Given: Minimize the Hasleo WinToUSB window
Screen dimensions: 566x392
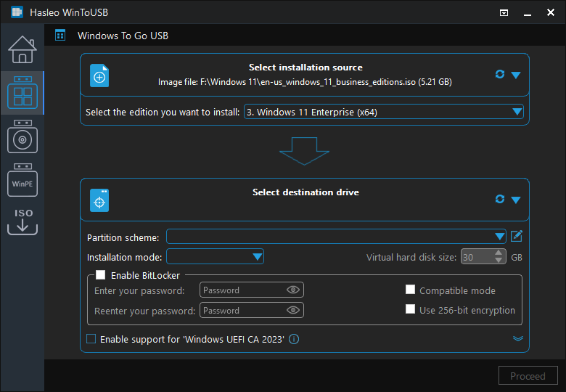Looking at the screenshot, I should click(x=528, y=13).
